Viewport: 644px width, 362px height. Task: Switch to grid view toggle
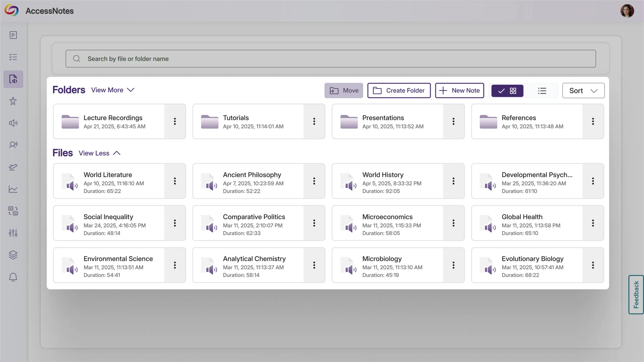pos(507,91)
